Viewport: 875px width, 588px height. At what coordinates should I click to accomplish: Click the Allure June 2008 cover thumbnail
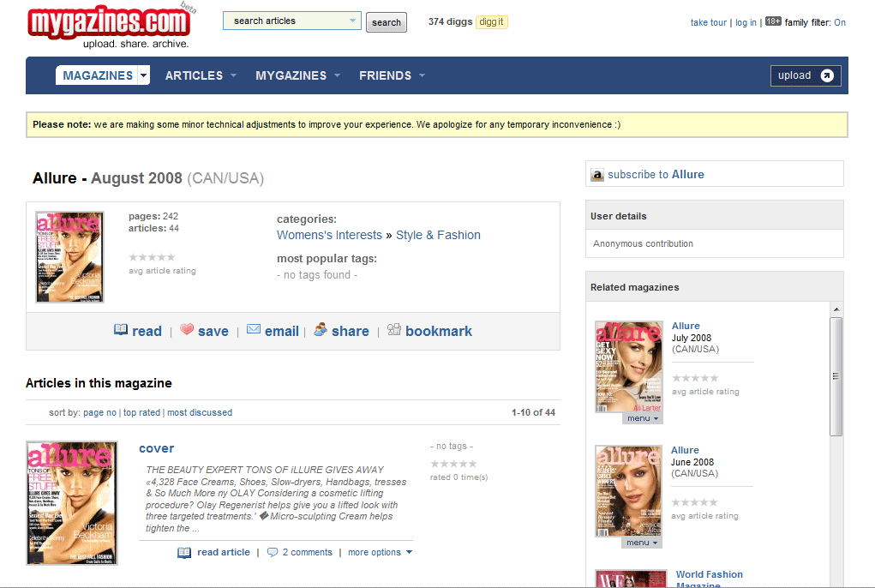(628, 491)
